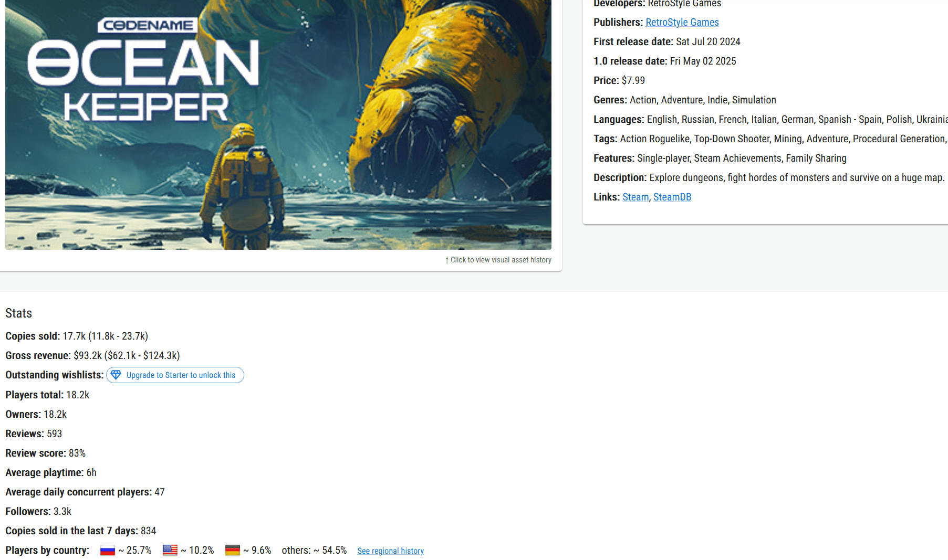Click the Russia flag icon
This screenshot has height=560, width=948.
click(x=107, y=550)
